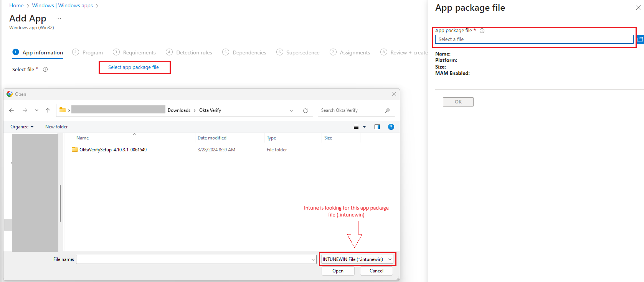Click Select app package file link
644x282 pixels.
coord(134,67)
